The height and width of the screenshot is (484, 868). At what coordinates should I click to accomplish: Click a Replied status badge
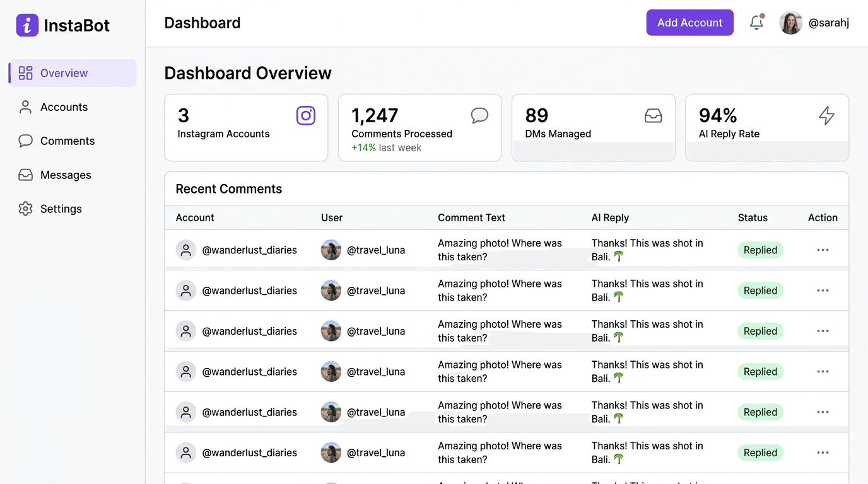[x=760, y=250]
